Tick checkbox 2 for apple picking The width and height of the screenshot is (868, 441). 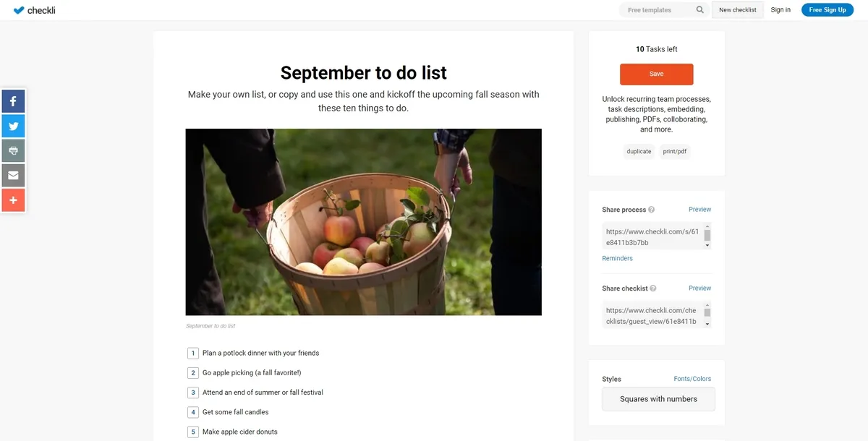193,373
